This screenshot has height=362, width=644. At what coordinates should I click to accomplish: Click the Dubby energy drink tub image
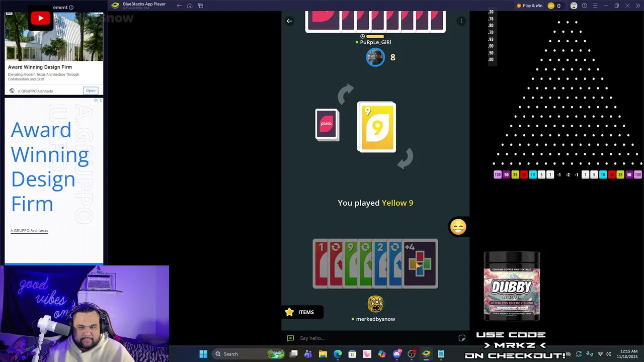512,286
